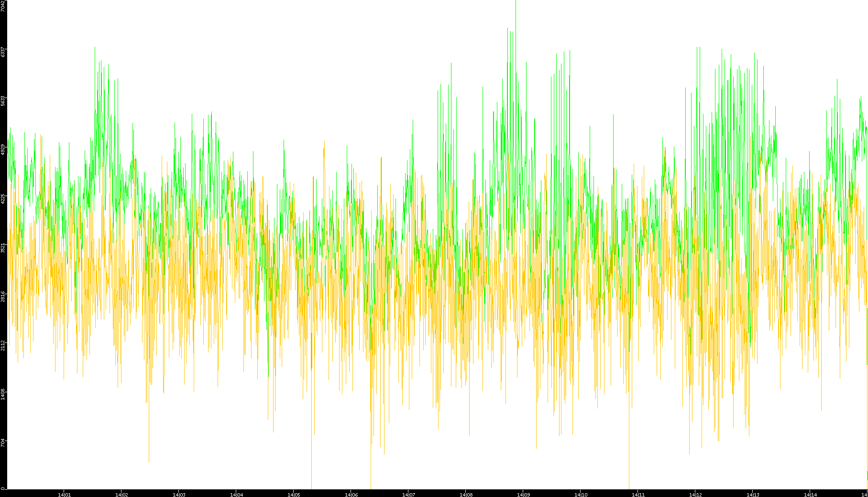Viewport: 868px width, 497px height.
Task: Select the 14:04 time axis label
Action: [236, 495]
